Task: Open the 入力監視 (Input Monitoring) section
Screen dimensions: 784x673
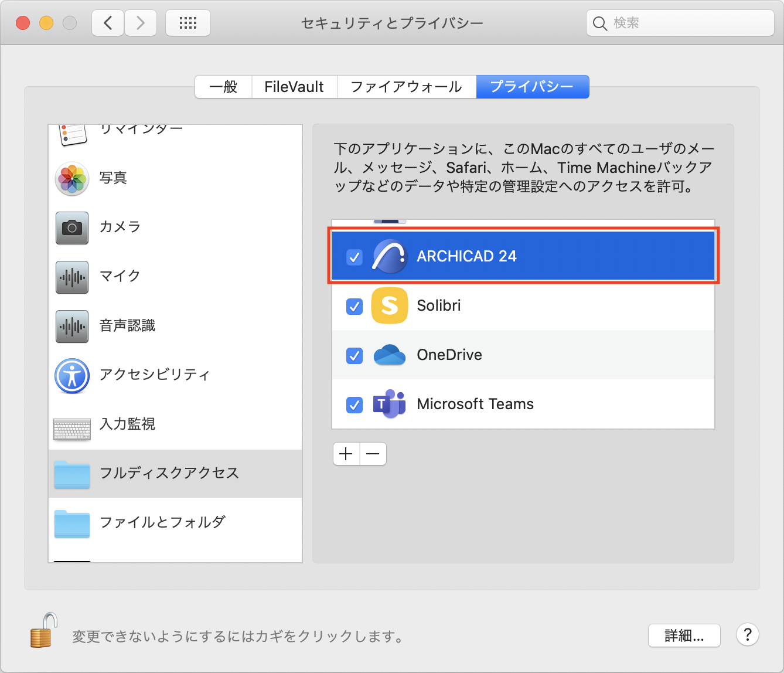Action: pyautogui.click(x=71, y=425)
